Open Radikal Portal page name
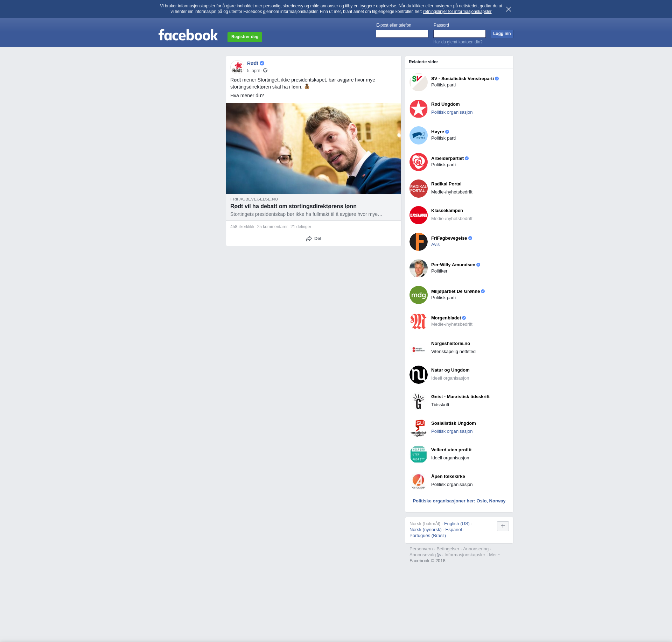Image resolution: width=672 pixels, height=642 pixels. click(446, 184)
